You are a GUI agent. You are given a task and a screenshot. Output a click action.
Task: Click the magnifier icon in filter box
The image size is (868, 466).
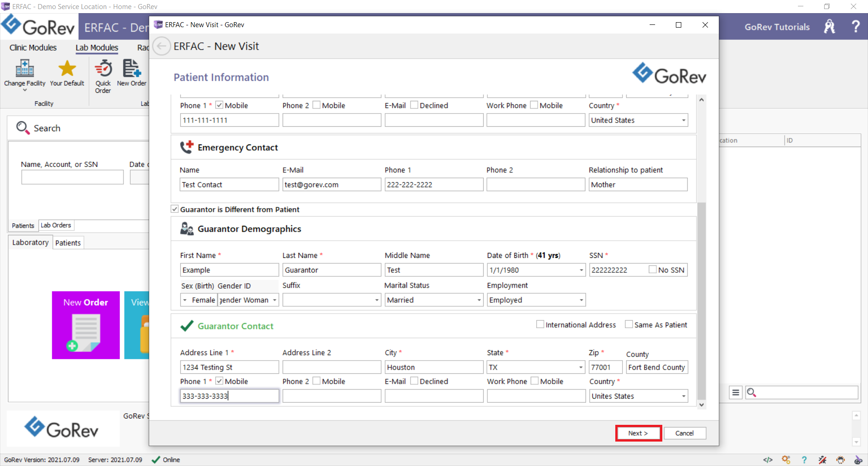click(751, 392)
